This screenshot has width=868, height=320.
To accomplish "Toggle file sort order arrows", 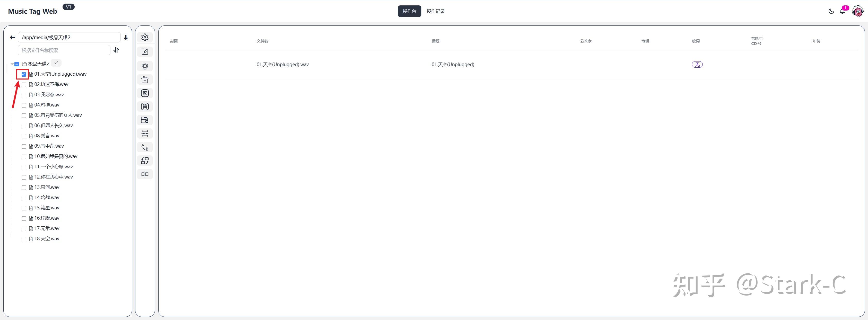I will pyautogui.click(x=116, y=50).
